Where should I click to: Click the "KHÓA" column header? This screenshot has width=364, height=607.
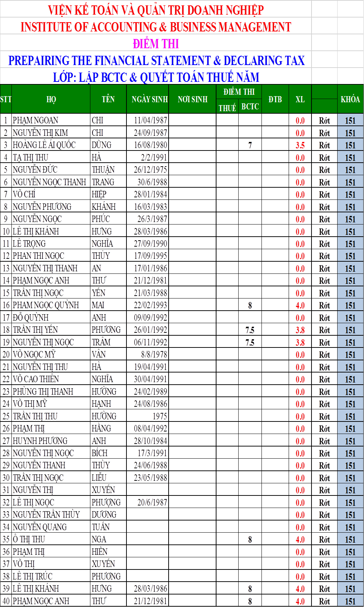350,99
